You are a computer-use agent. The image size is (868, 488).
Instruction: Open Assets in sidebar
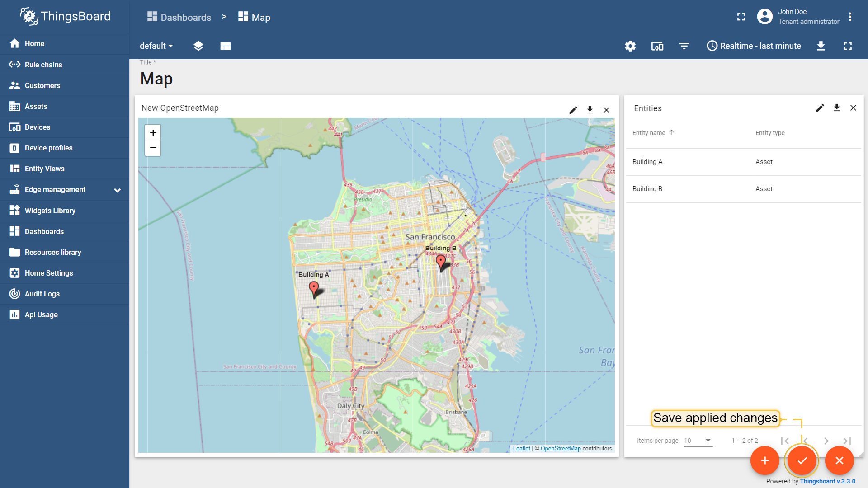pos(65,106)
